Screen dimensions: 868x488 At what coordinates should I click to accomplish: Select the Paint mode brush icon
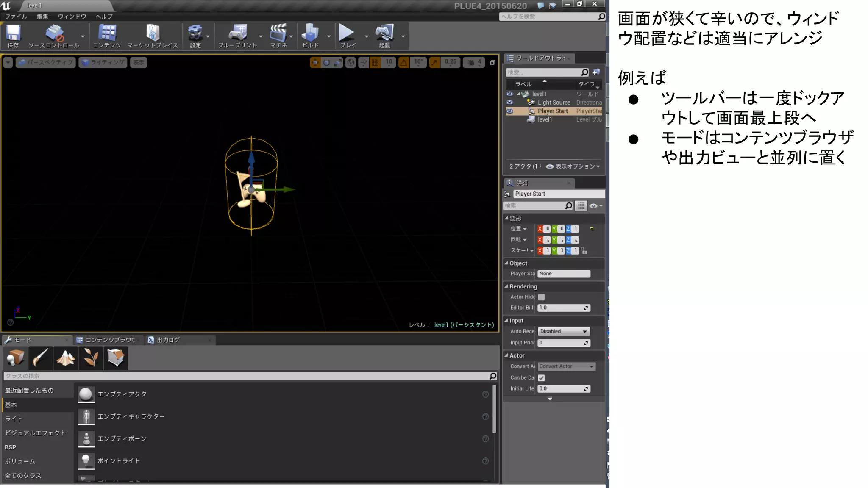40,358
